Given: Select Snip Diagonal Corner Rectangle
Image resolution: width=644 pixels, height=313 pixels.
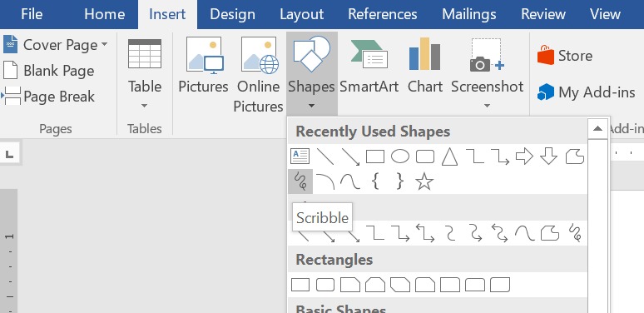Looking at the screenshot, I should pyautogui.click(x=400, y=285).
